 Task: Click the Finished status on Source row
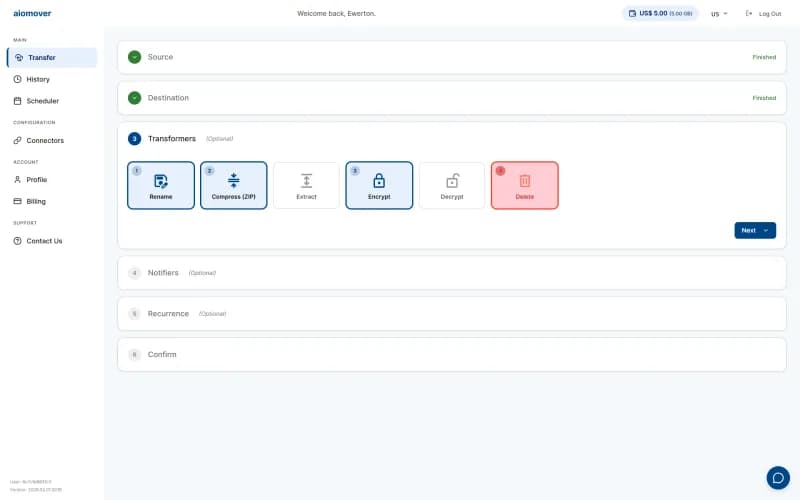764,57
